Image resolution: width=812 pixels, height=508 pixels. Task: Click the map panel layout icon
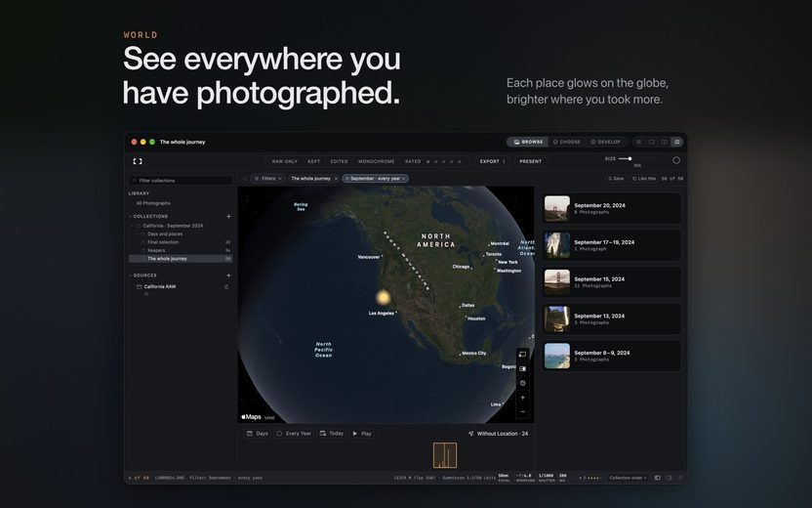[522, 368]
